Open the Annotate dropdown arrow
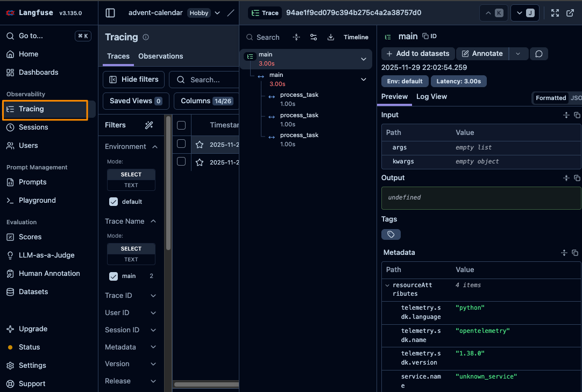The width and height of the screenshot is (582, 392). coord(518,54)
